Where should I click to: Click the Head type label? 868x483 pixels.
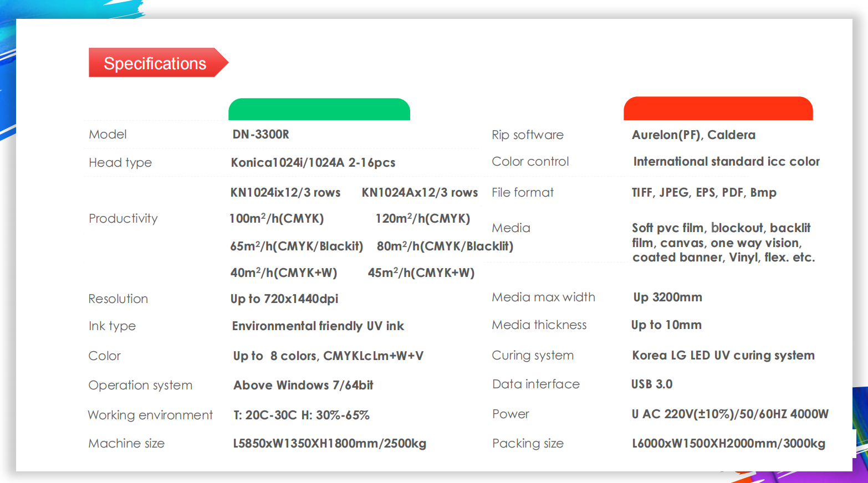pyautogui.click(x=120, y=163)
